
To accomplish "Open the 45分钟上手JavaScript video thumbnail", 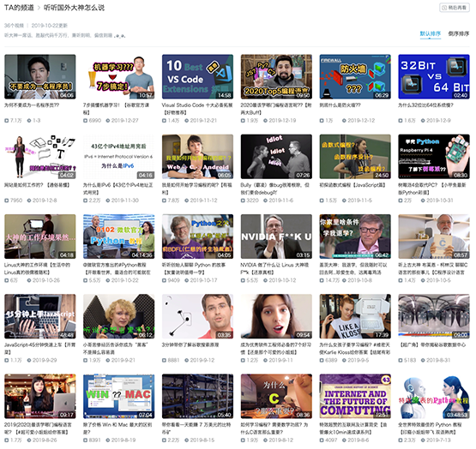I will click(x=40, y=316).
